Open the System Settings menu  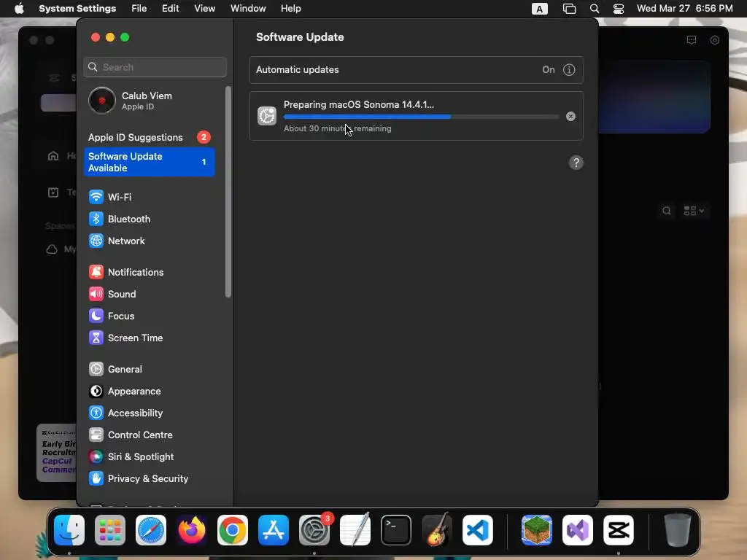pyautogui.click(x=77, y=9)
